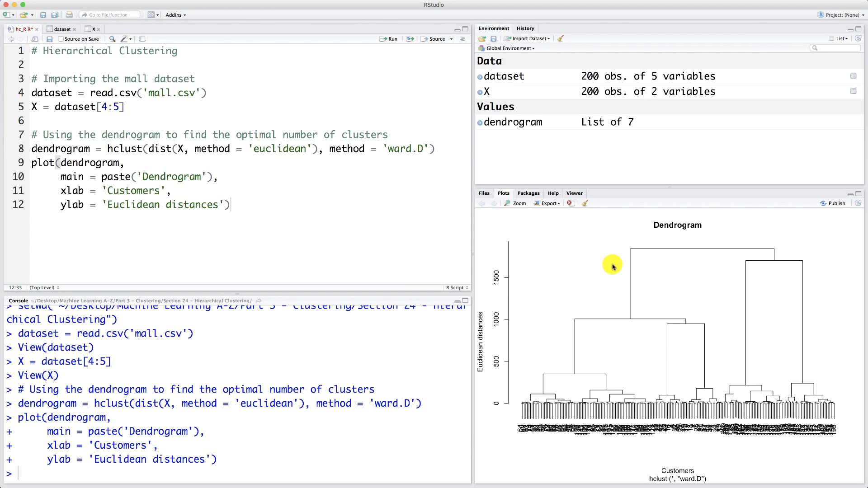Open the (Top Level) scope selector
The image size is (868, 488).
pos(44,287)
